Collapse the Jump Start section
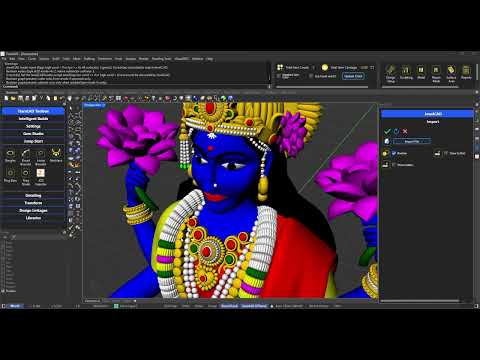Image resolution: width=480 pixels, height=360 pixels. 33,141
